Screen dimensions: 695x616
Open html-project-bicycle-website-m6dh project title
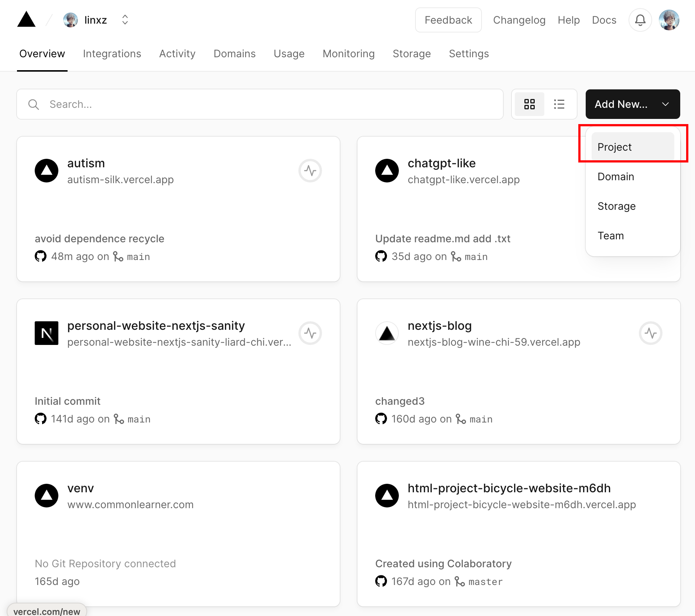point(509,488)
